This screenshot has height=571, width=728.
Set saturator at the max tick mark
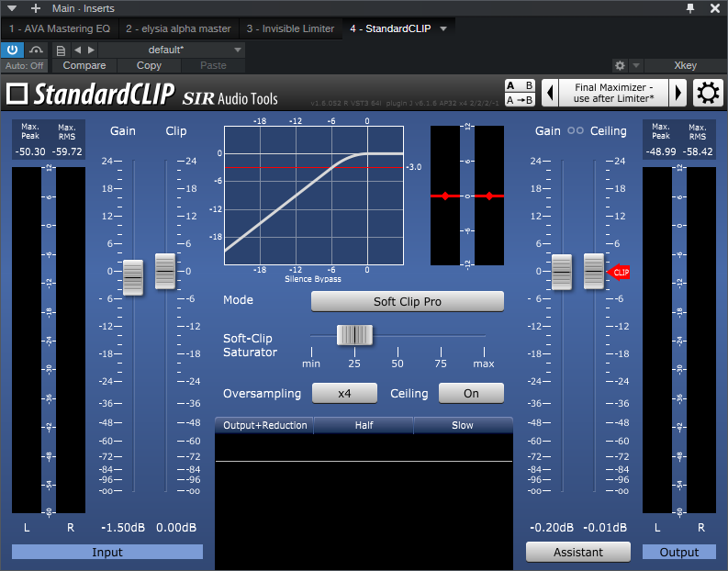[484, 352]
